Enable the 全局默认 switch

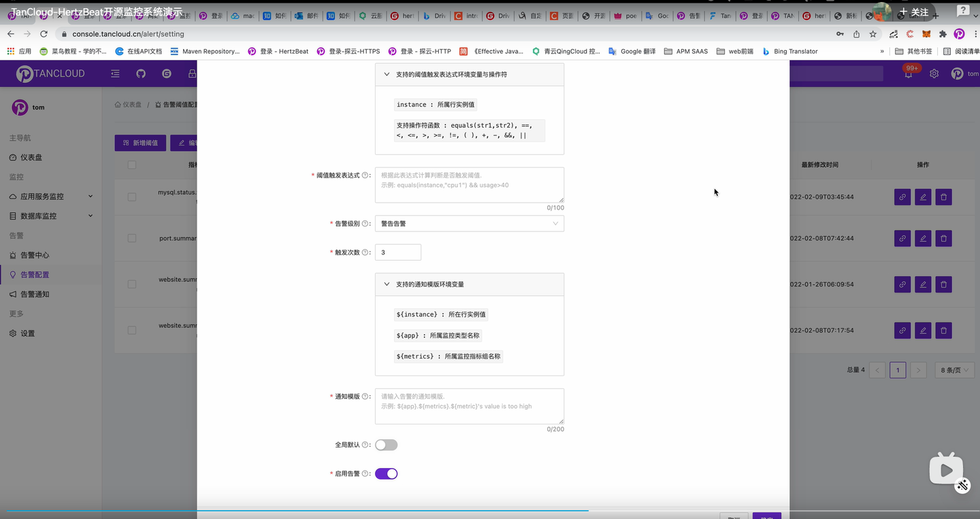coord(386,444)
